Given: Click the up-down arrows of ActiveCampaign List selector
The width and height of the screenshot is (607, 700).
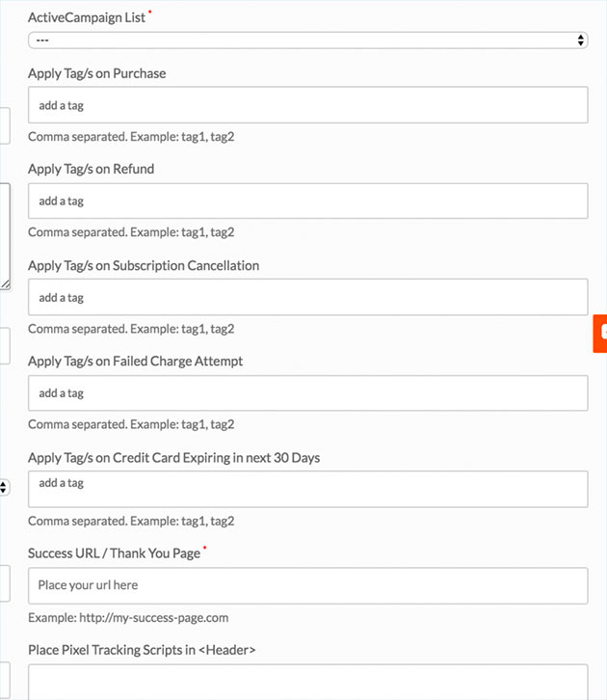Looking at the screenshot, I should tap(580, 40).
